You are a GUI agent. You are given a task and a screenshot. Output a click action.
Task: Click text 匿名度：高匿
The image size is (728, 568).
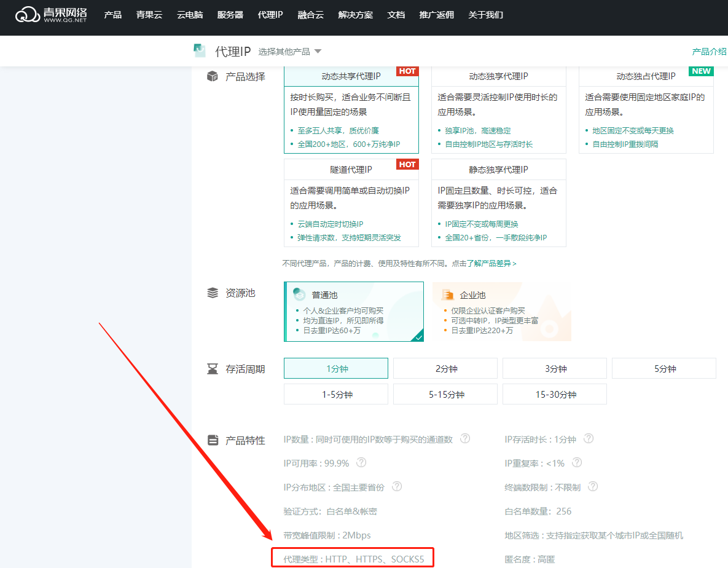530,559
